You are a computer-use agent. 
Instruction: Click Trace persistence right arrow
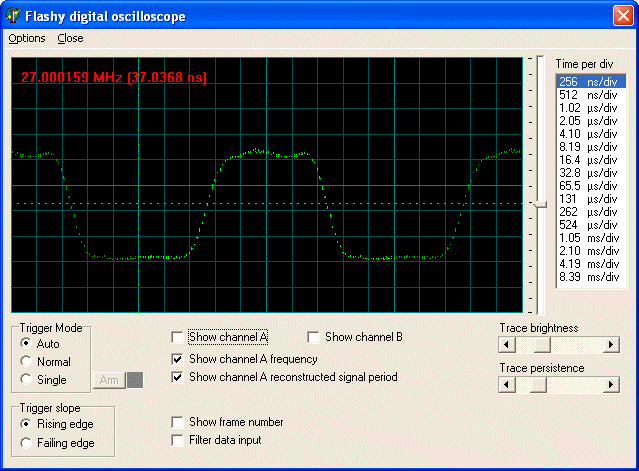click(611, 385)
